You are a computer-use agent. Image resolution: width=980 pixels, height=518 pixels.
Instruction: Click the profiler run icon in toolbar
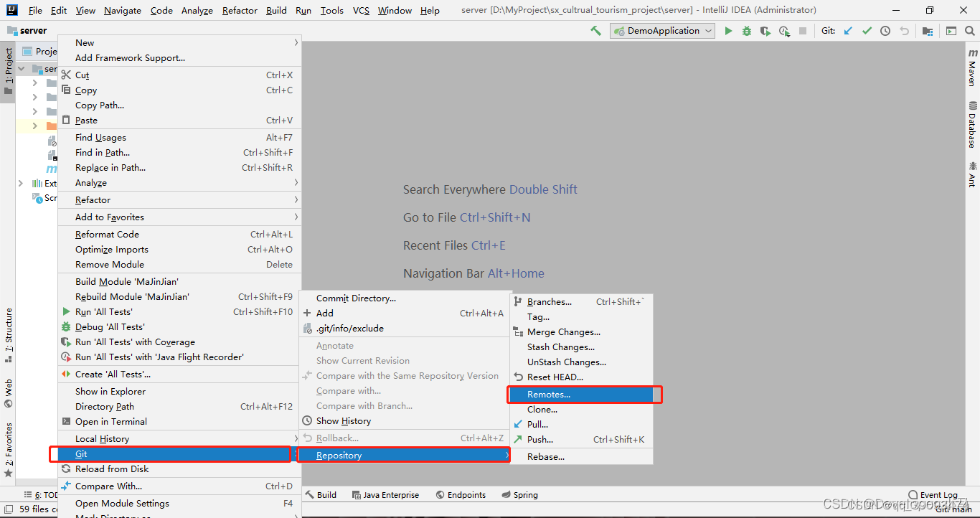784,31
